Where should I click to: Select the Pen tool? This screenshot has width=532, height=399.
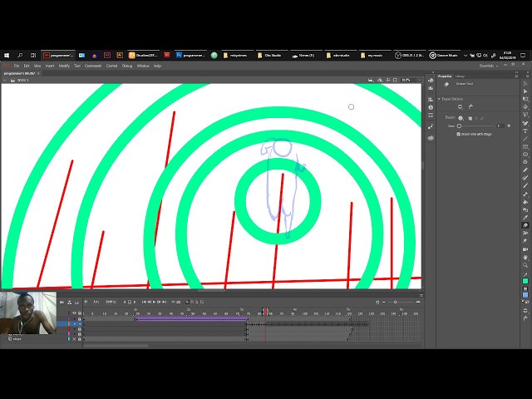click(x=525, y=123)
